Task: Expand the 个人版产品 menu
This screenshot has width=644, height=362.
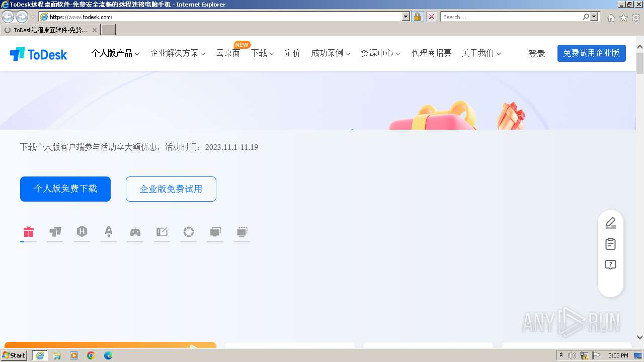Action: (115, 53)
